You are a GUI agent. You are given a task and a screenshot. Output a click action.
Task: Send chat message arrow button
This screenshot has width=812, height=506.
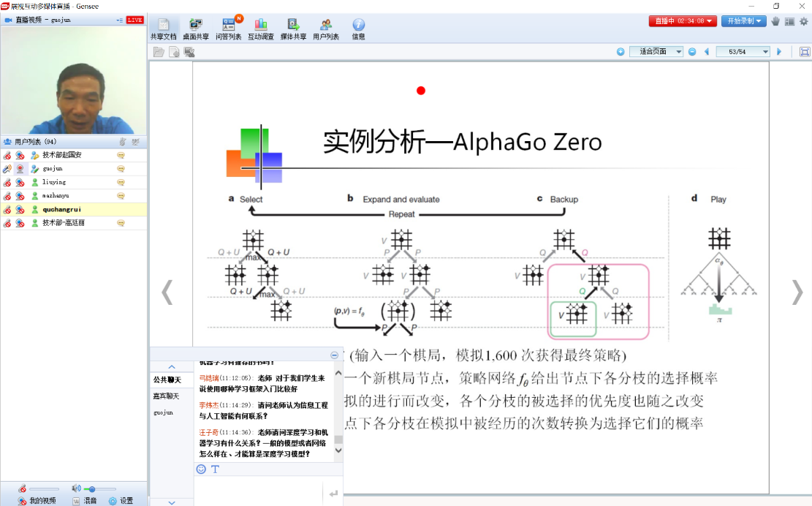pyautogui.click(x=333, y=494)
